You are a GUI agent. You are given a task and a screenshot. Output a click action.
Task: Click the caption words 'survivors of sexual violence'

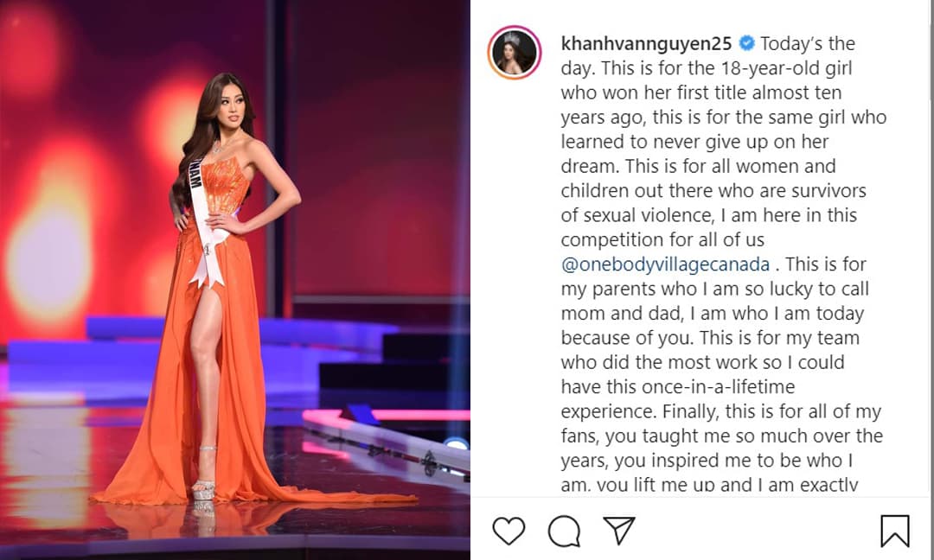pos(713,203)
